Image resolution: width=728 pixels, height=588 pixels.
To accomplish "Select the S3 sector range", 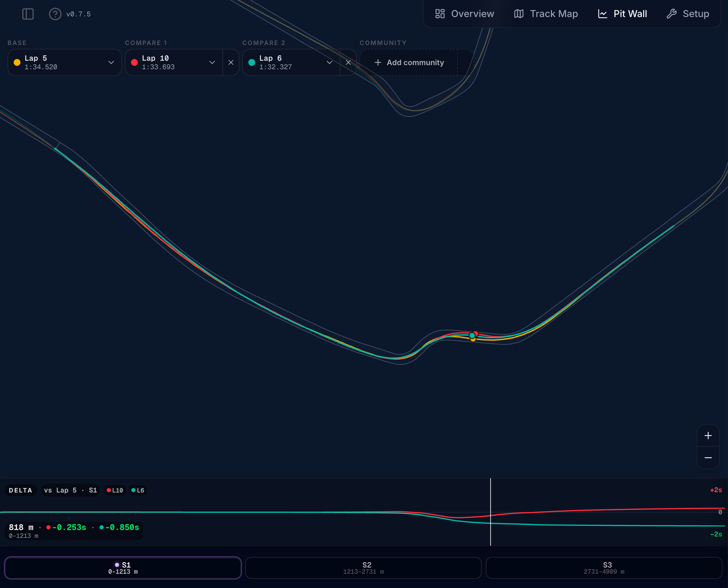I will tap(604, 568).
